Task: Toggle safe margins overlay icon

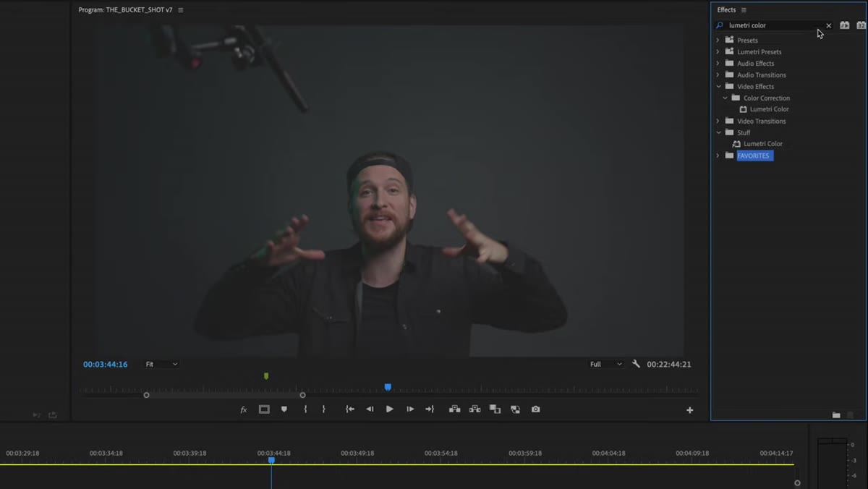Action: point(264,409)
